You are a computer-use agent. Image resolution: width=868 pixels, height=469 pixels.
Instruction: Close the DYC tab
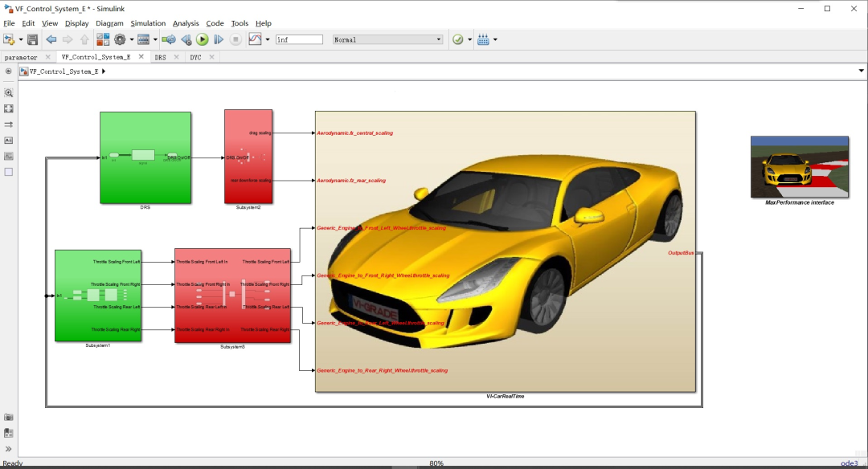[x=211, y=57]
